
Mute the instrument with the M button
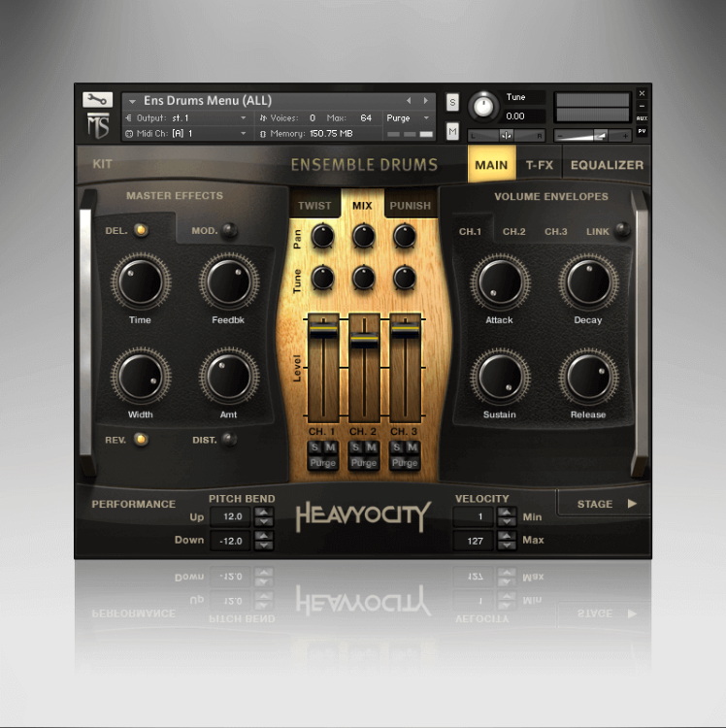[x=452, y=132]
